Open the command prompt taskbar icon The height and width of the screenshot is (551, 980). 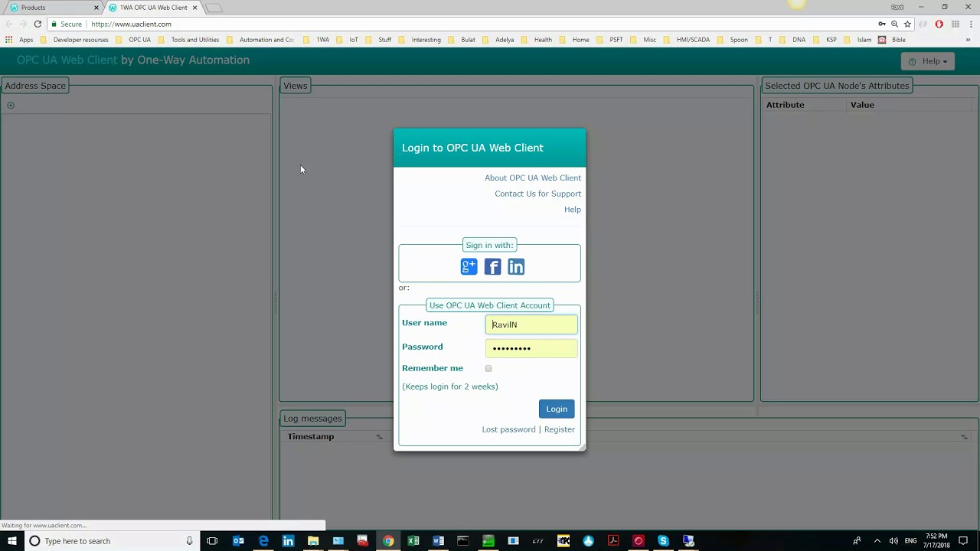463,541
